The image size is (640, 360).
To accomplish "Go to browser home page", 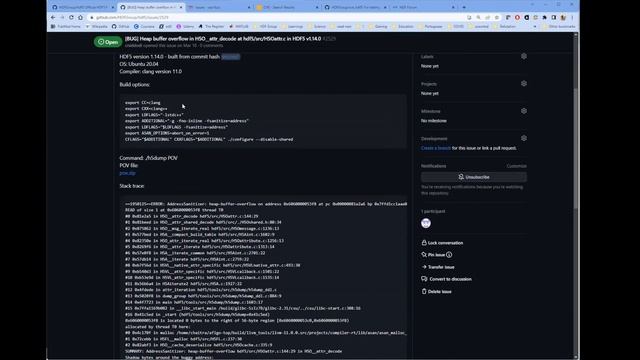I will [80, 18].
